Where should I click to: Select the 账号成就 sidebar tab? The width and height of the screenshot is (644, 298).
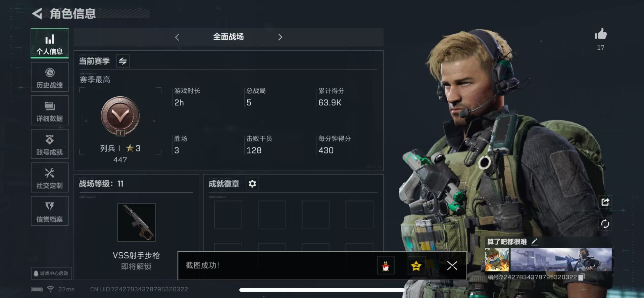click(x=50, y=144)
